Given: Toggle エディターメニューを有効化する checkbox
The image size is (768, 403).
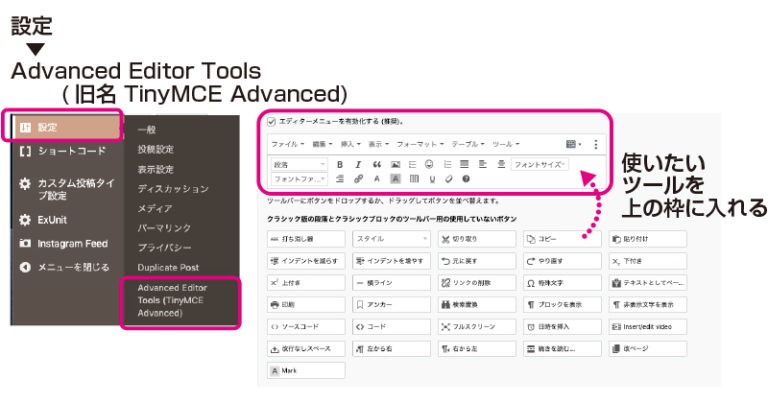Looking at the screenshot, I should [x=271, y=121].
